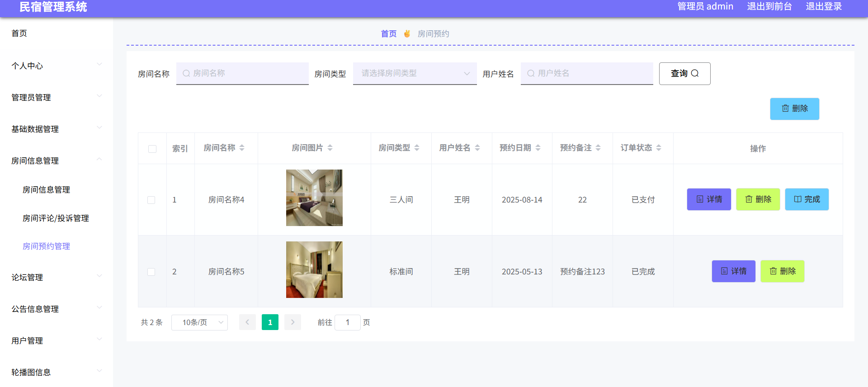Delete the 房间名称5 booking row
The image size is (868, 387).
(783, 271)
